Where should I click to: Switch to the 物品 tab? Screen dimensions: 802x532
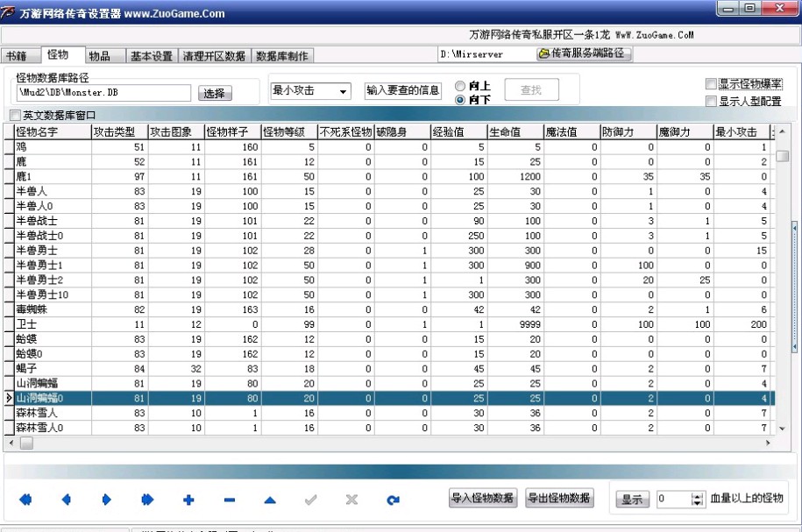click(x=100, y=56)
